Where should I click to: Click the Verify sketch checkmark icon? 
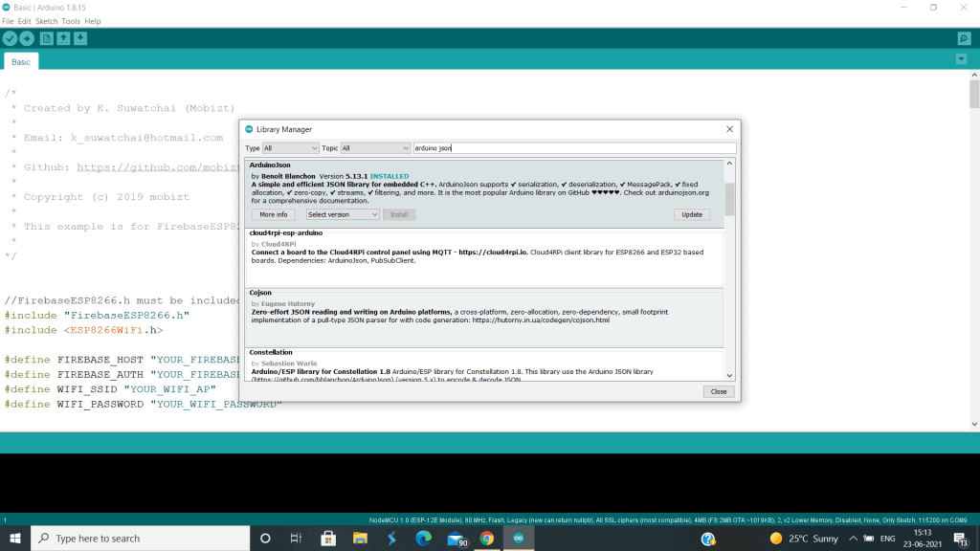[10, 38]
